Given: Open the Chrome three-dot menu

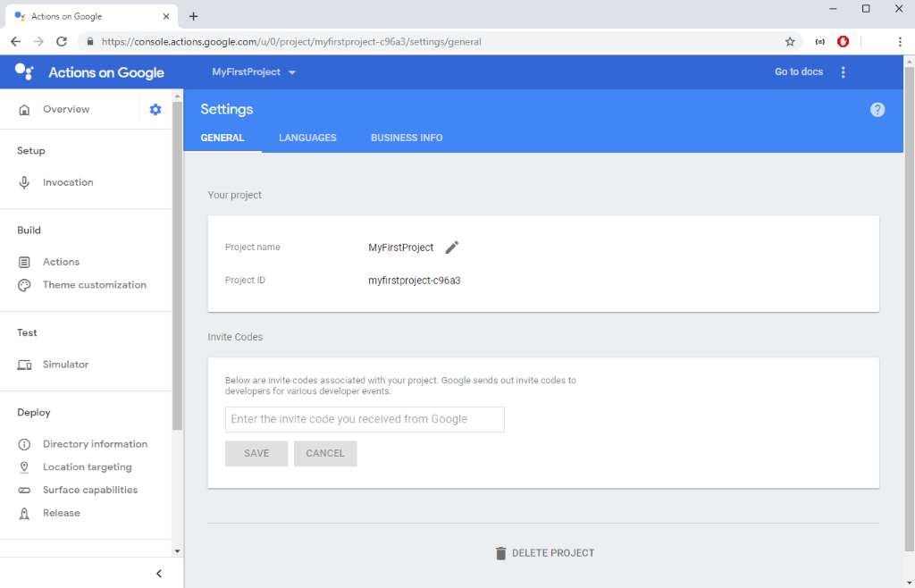Looking at the screenshot, I should [899, 41].
